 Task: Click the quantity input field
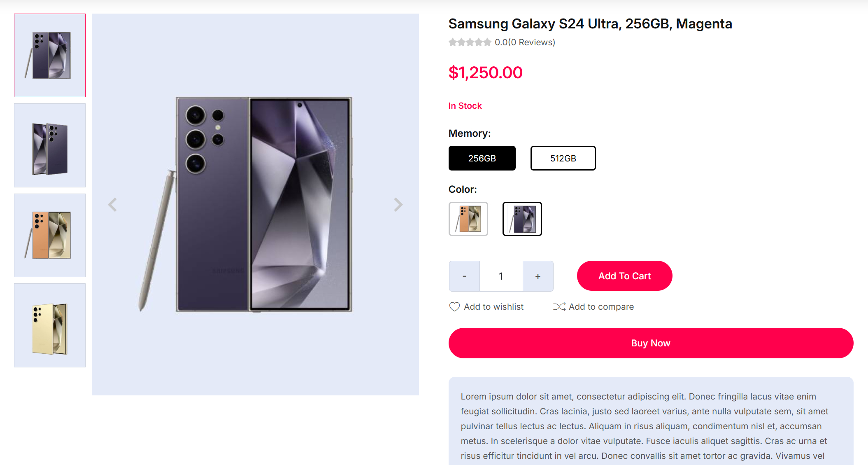point(501,276)
